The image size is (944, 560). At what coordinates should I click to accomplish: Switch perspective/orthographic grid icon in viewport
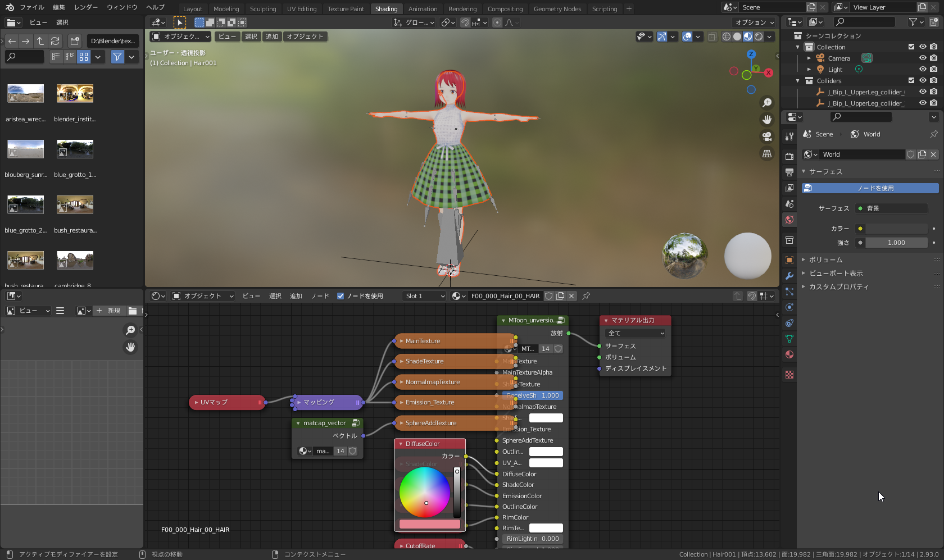767,153
